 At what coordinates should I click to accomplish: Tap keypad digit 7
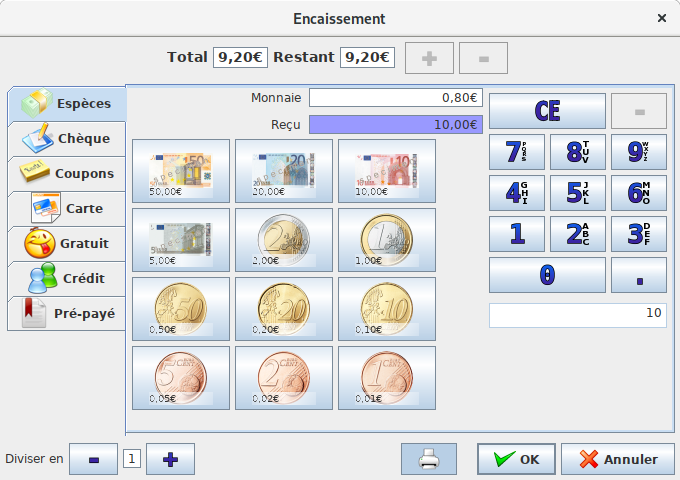point(517,152)
